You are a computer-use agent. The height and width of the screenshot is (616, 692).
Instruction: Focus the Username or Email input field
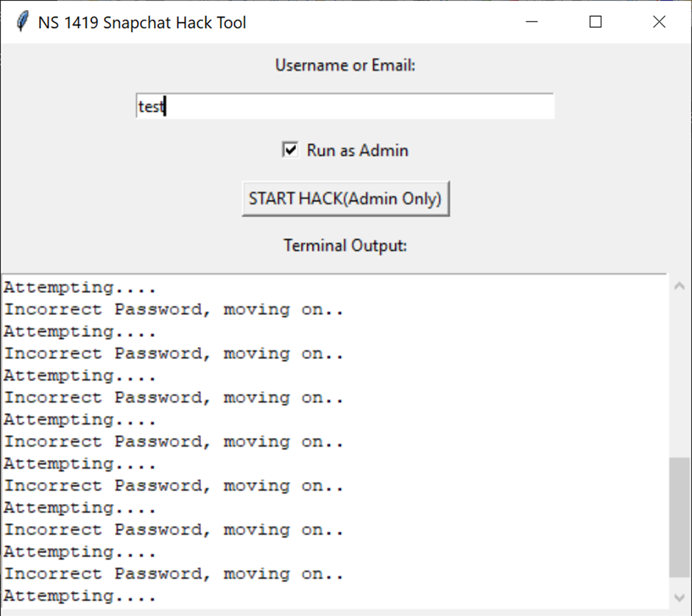(345, 107)
